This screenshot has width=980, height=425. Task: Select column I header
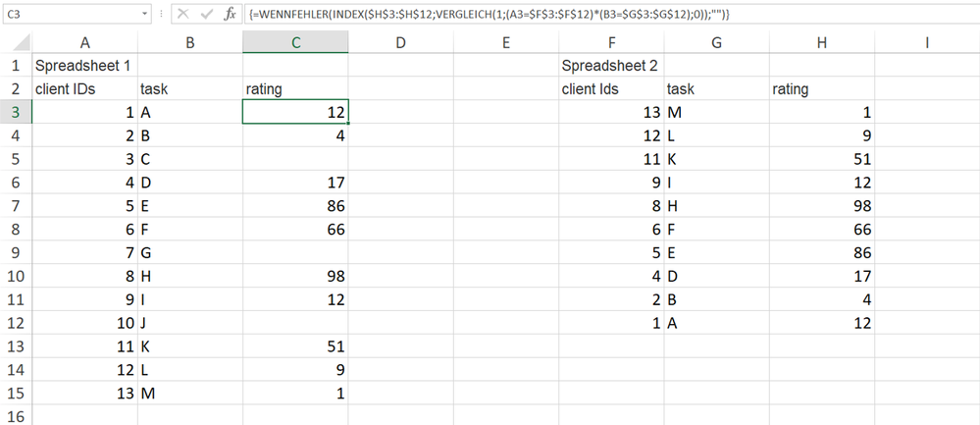point(927,42)
